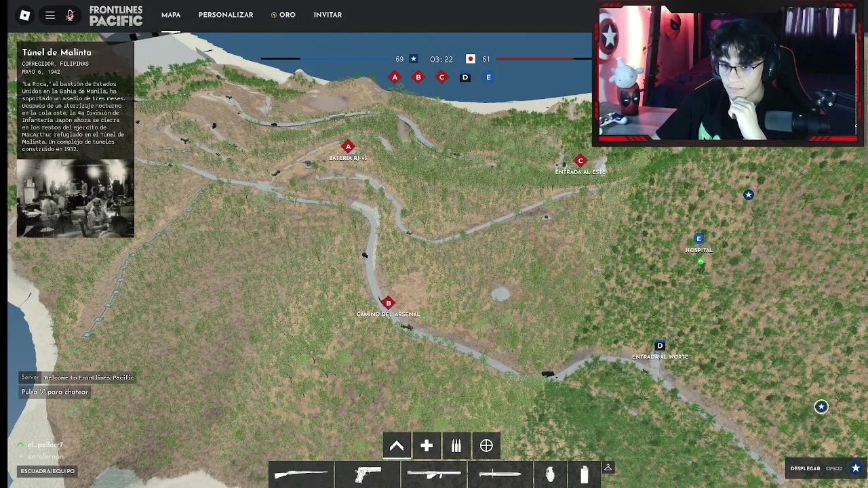Click objective E indicator in score bar
Image resolution: width=868 pixels, height=488 pixels.
click(x=488, y=77)
